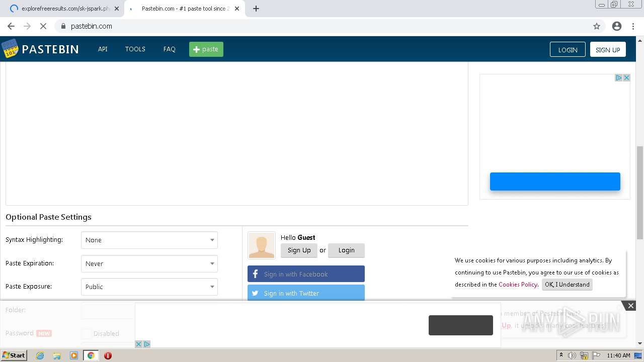Image resolution: width=644 pixels, height=362 pixels.
Task: Click the address bar showing pastebin.com
Action: click(x=322, y=26)
